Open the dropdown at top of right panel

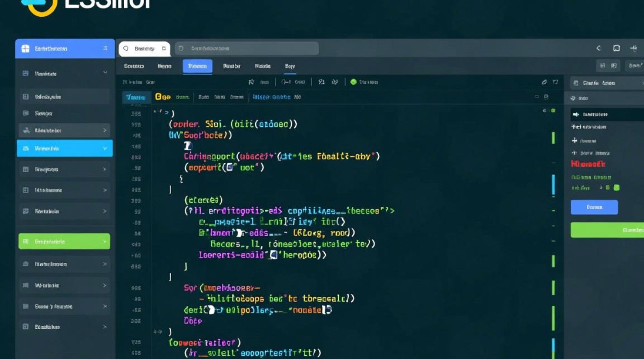pos(606,83)
